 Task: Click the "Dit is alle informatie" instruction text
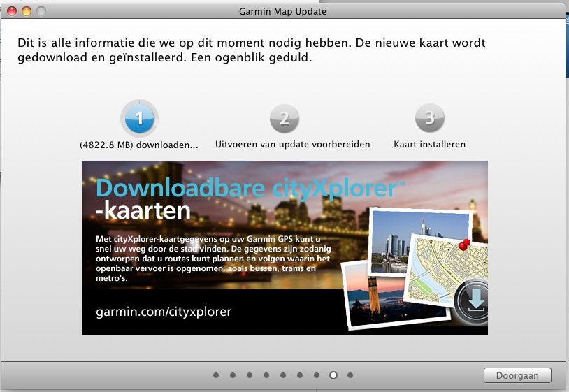click(251, 50)
